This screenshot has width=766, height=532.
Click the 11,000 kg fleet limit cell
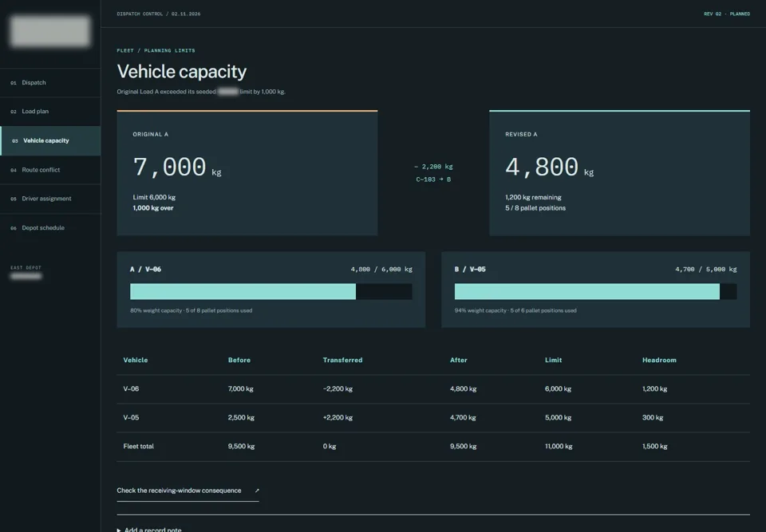point(559,447)
